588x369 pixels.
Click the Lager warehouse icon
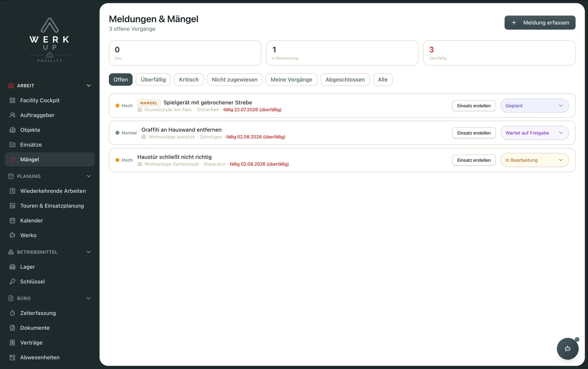(x=12, y=267)
